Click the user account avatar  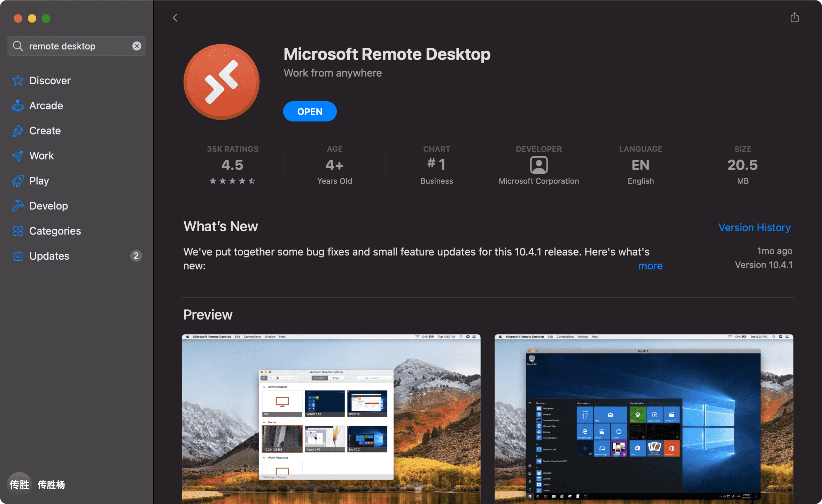20,484
